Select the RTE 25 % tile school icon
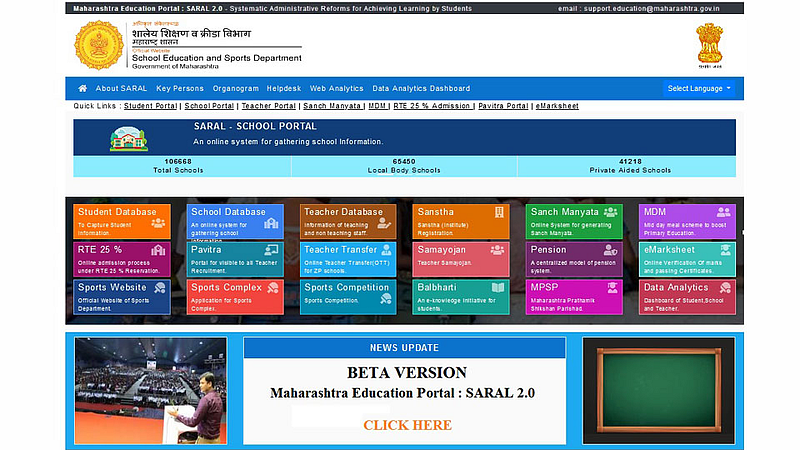Screen dimensions: 800x450 158,250
